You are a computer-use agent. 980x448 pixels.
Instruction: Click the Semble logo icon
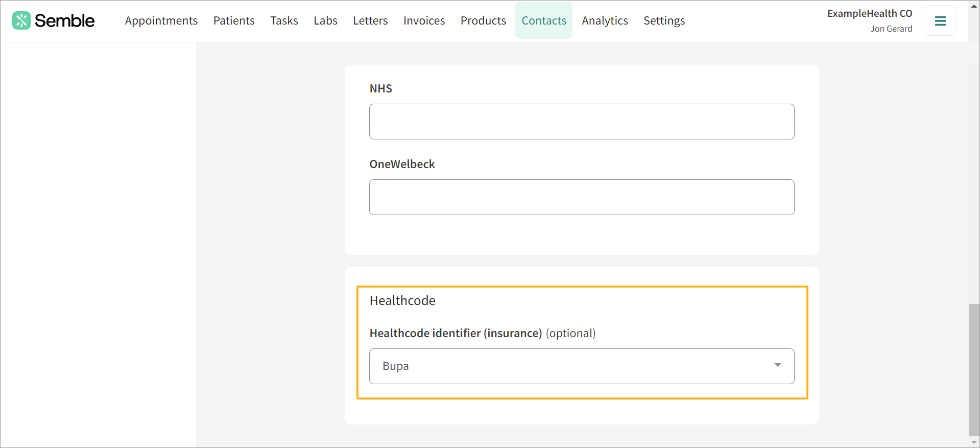(21, 21)
